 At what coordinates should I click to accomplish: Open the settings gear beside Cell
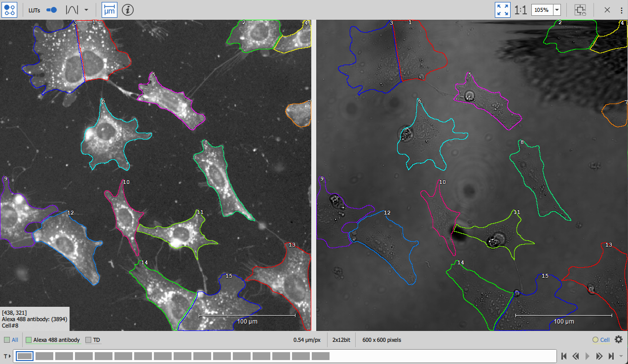[x=619, y=340]
